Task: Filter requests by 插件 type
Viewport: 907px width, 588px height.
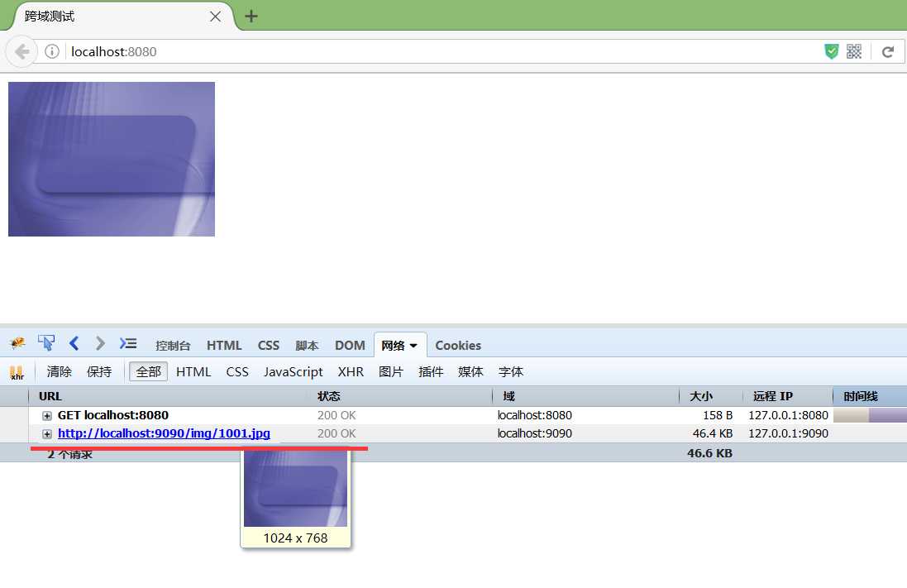Action: pyautogui.click(x=431, y=371)
